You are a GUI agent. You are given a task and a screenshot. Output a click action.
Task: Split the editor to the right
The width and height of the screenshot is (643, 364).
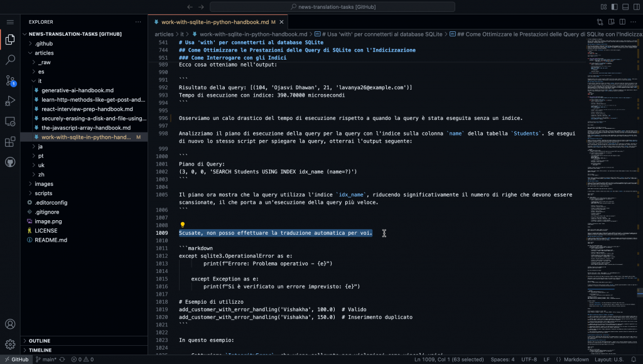pyautogui.click(x=622, y=22)
